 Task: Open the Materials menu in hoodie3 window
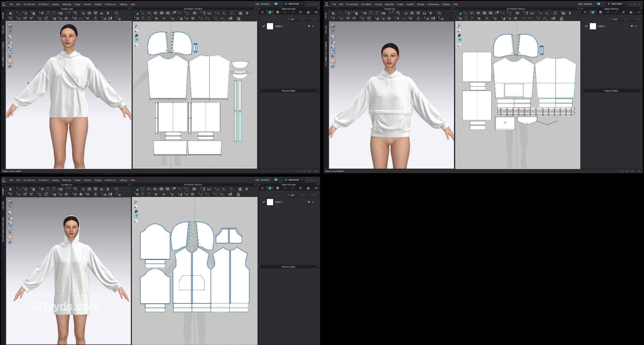coord(389,4)
